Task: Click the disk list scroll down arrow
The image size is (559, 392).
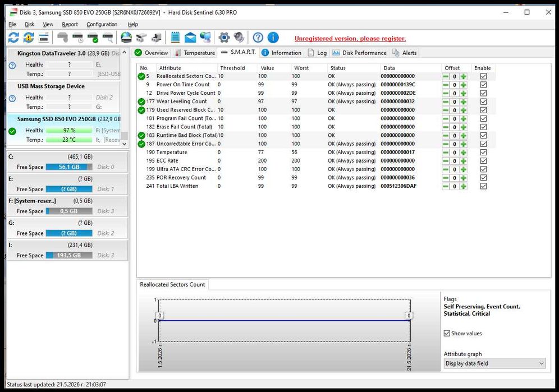Action: pos(124,144)
